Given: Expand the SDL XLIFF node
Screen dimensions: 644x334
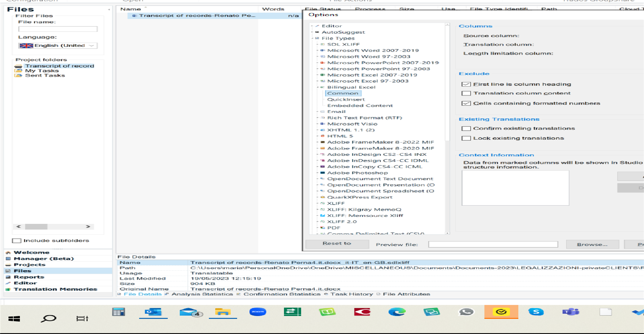Looking at the screenshot, I should (x=317, y=44).
